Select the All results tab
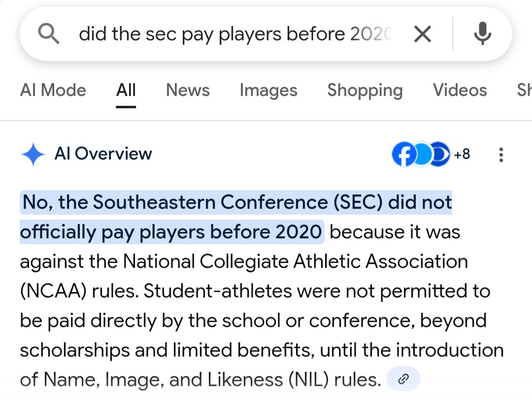The height and width of the screenshot is (400, 532). (x=126, y=90)
